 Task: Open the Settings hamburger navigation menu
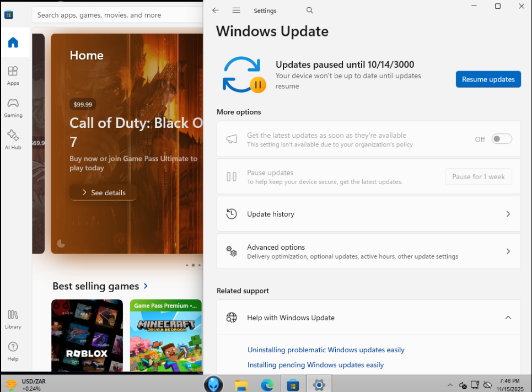[237, 10]
